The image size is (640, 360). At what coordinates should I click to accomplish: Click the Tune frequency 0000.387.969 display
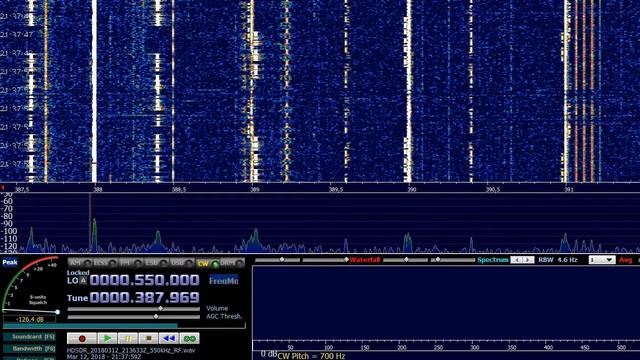[144, 298]
